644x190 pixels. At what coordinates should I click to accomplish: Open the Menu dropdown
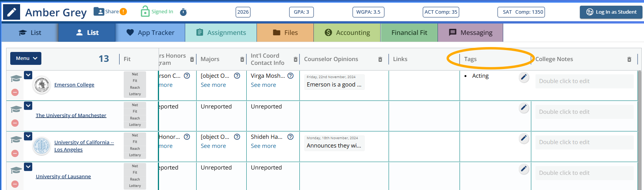click(26, 58)
